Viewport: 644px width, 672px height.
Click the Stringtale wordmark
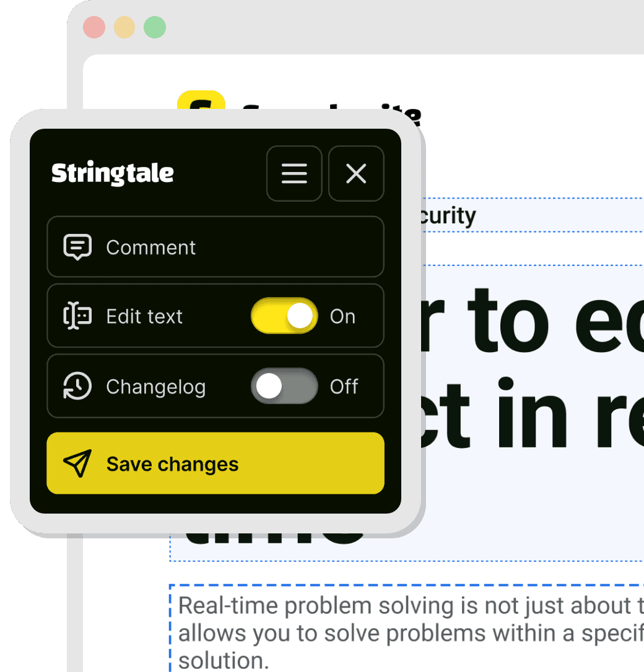click(112, 173)
